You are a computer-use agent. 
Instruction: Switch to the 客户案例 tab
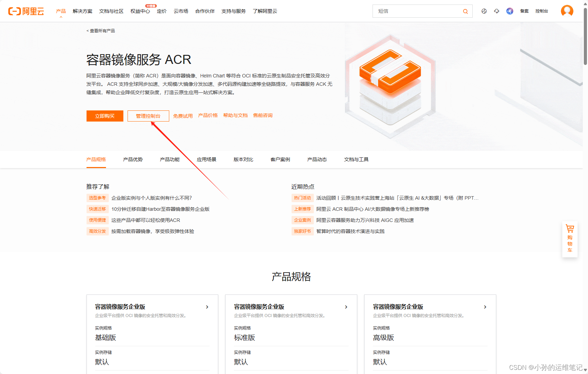[x=280, y=159]
